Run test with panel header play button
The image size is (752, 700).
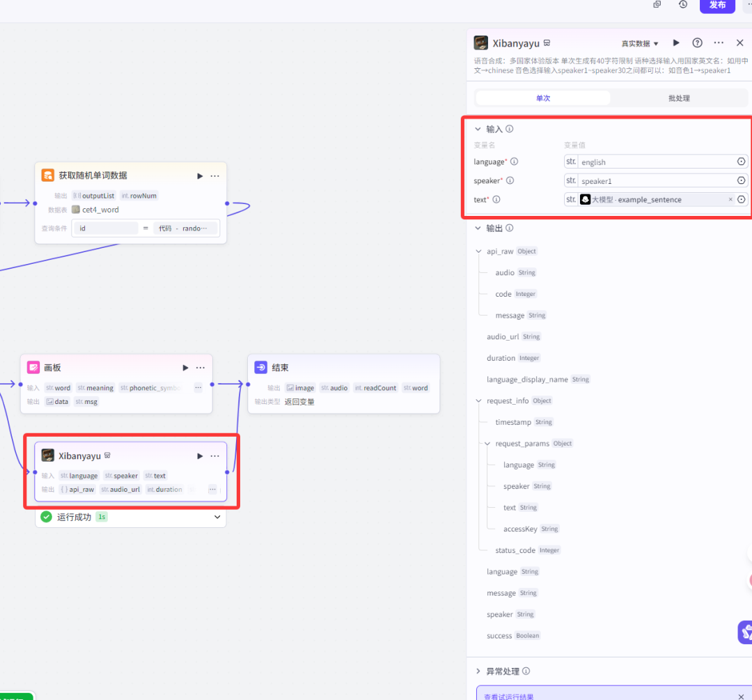coord(675,43)
